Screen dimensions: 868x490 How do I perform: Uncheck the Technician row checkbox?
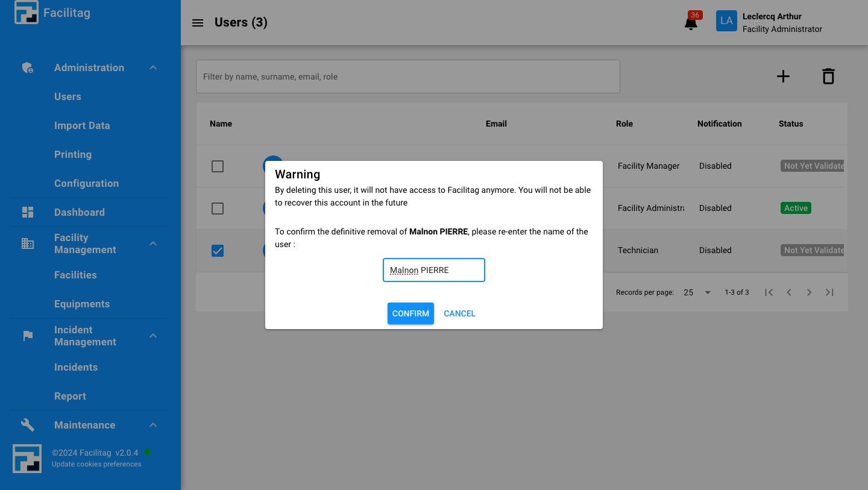tap(218, 251)
